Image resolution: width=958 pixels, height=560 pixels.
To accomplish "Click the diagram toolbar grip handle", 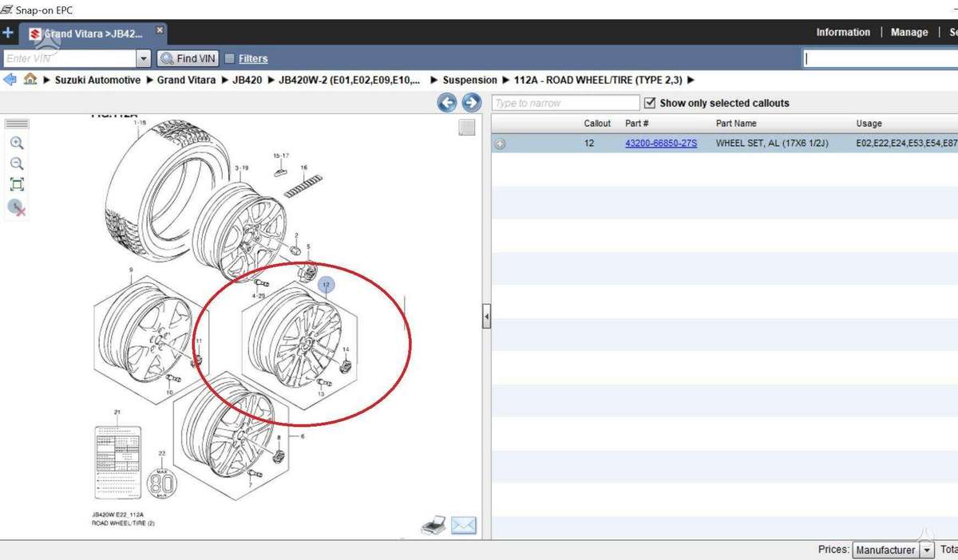I will [17, 124].
